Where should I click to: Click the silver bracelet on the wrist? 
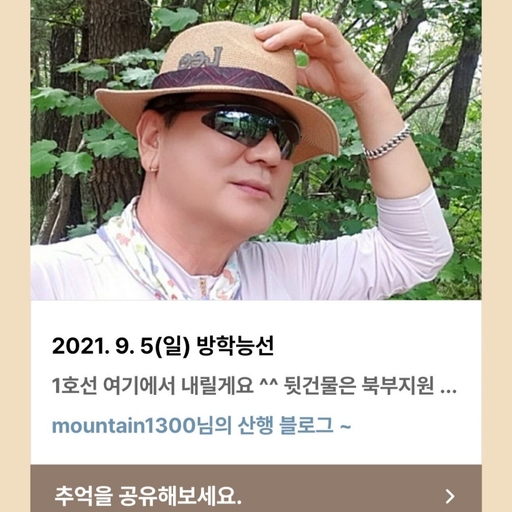pyautogui.click(x=387, y=143)
